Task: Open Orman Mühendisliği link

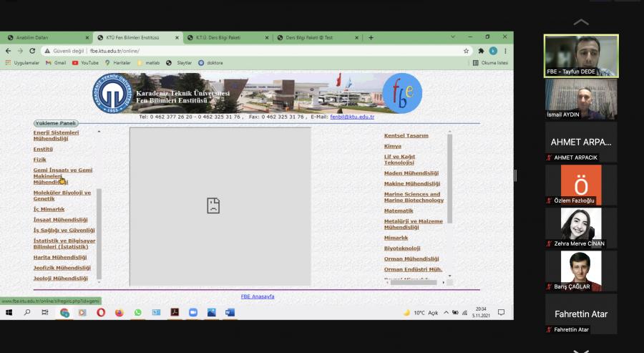Action: 411,259
